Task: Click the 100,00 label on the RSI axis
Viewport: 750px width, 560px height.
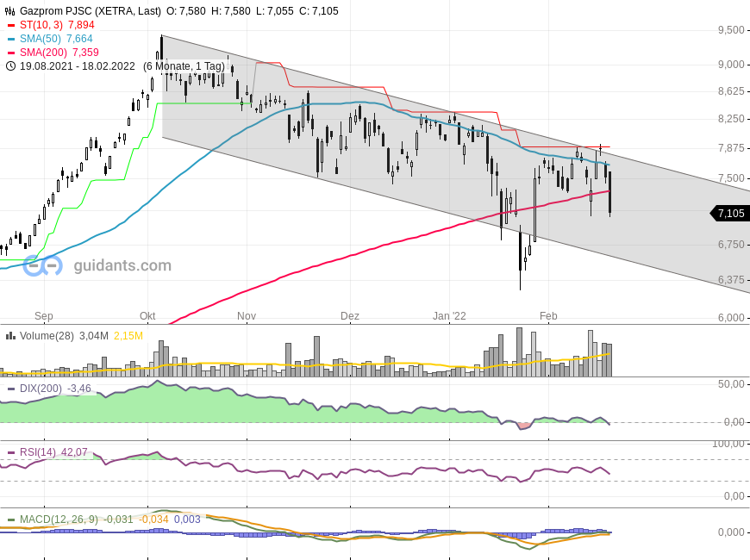Action: 728,444
